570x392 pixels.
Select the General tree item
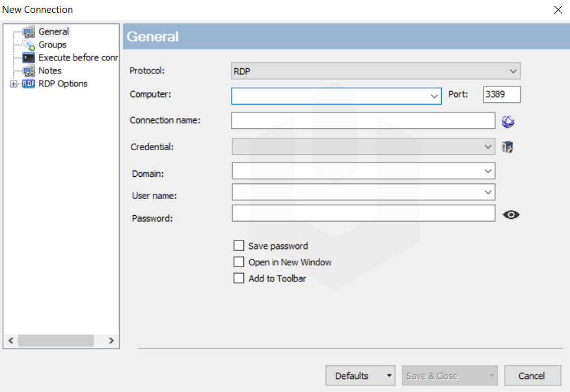click(54, 32)
